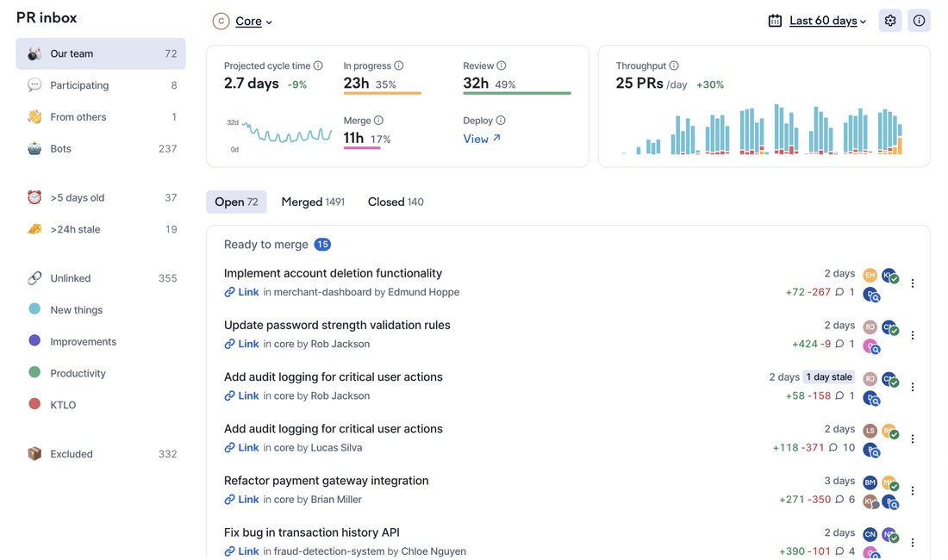Select the Core workspace avatar icon
Image resolution: width=948 pixels, height=560 pixels.
220,21
